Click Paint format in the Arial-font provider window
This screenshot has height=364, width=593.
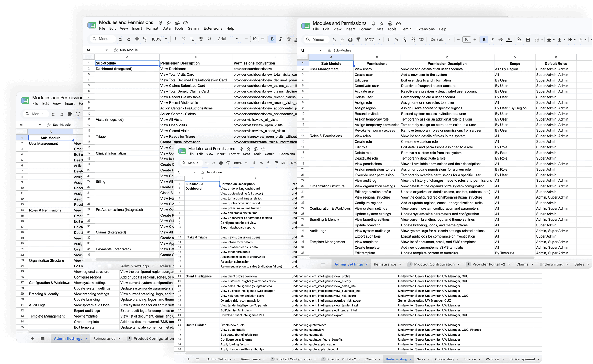coord(145,39)
